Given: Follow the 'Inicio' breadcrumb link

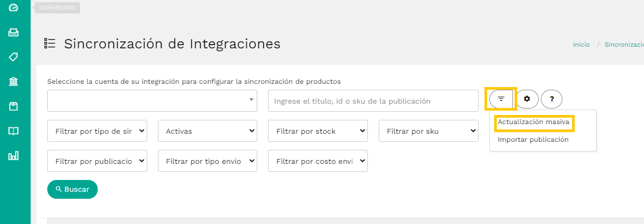Looking at the screenshot, I should tap(581, 45).
